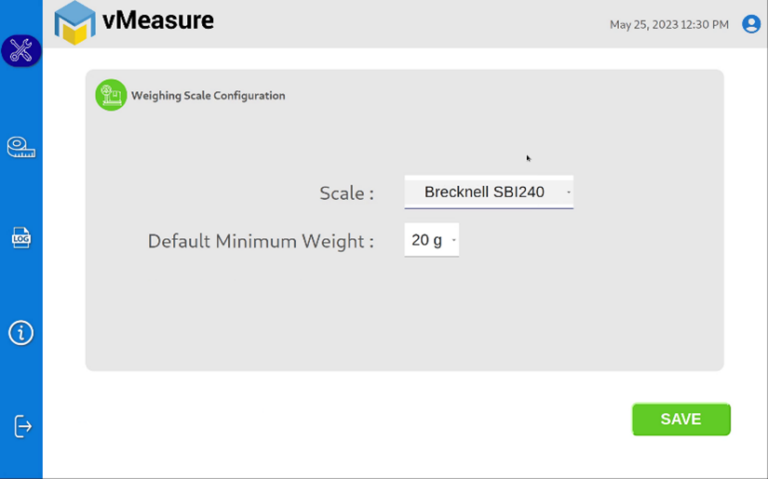The image size is (768, 479).
Task: Click blank space of the blue sidebar
Action: point(21,284)
